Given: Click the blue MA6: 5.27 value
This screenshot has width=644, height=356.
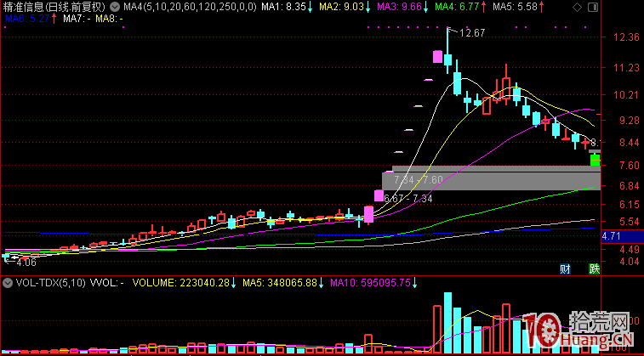Looking at the screenshot, I should [26, 18].
